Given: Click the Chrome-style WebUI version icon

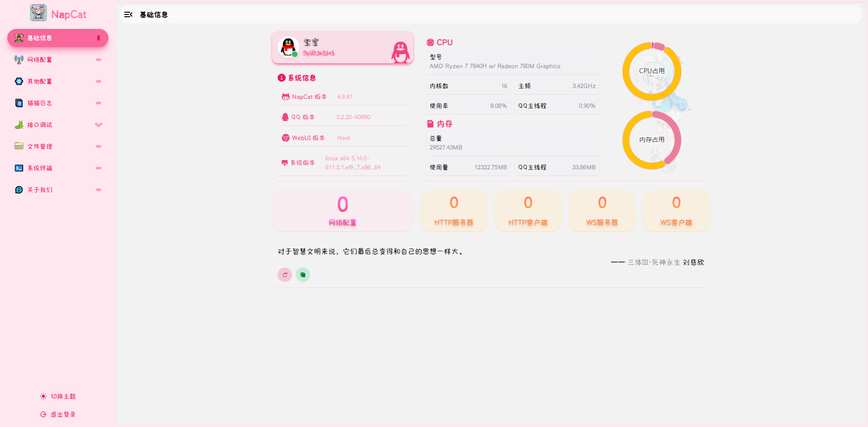Looking at the screenshot, I should point(286,138).
